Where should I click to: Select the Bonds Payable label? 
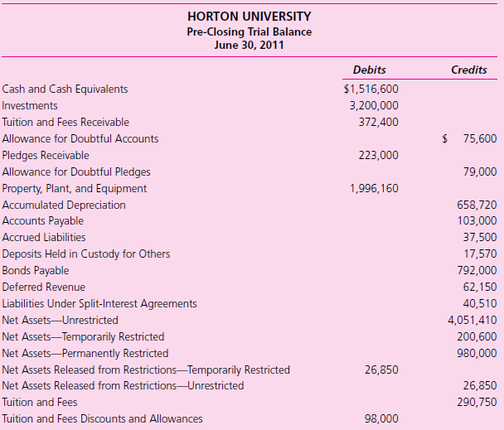[x=36, y=271]
